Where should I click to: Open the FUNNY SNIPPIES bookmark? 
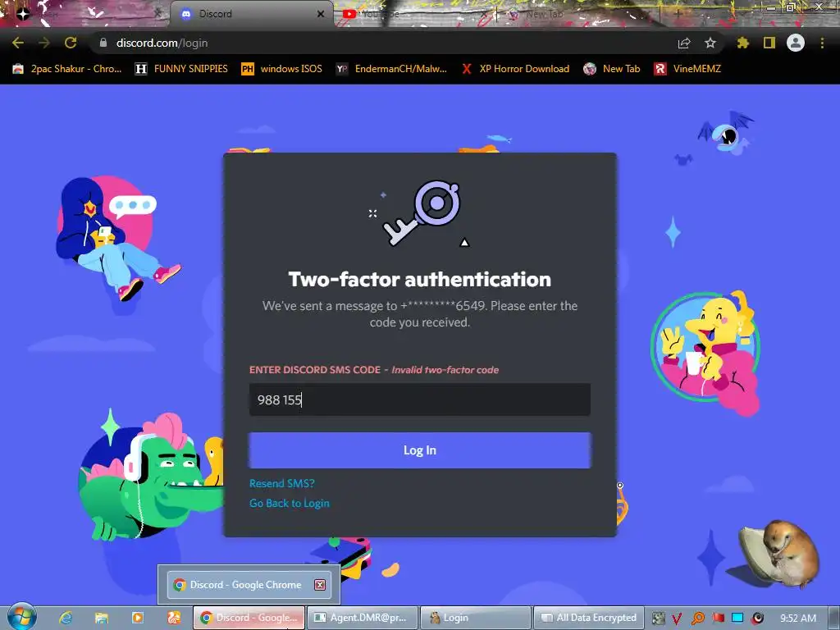pyautogui.click(x=181, y=69)
